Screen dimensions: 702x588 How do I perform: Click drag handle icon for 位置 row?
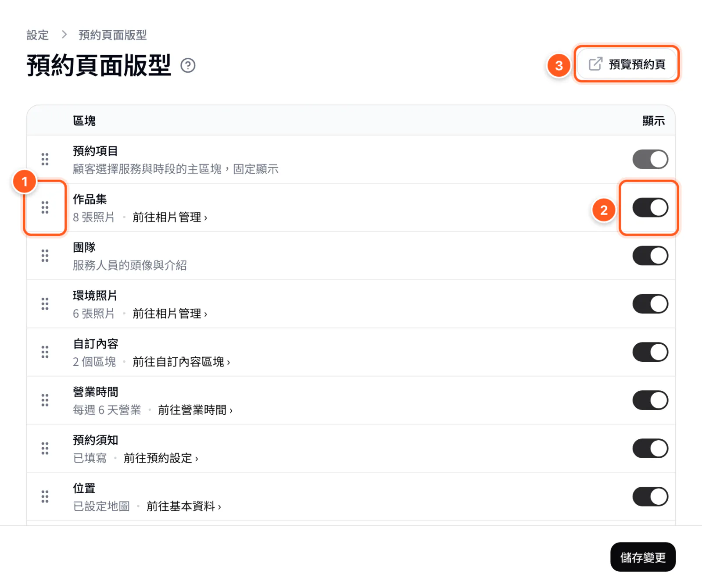click(45, 497)
